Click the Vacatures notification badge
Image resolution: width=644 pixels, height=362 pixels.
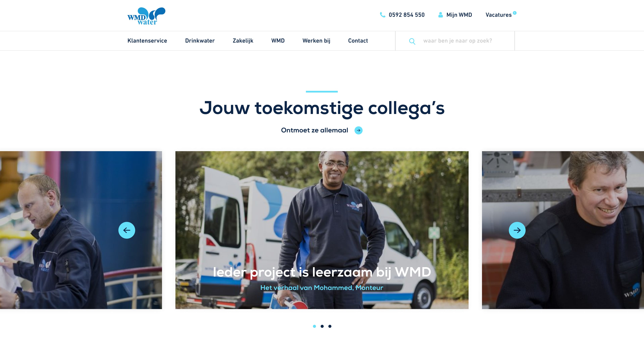pos(515,13)
